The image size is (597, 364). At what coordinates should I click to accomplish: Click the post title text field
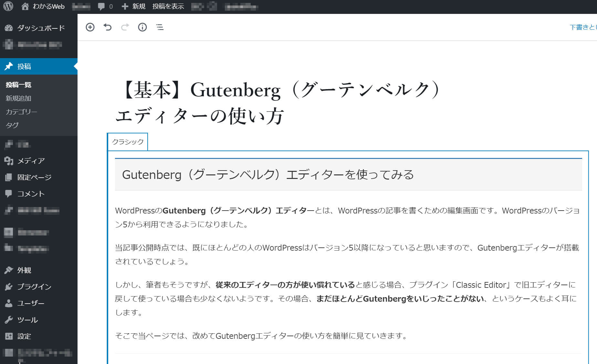[x=278, y=102]
